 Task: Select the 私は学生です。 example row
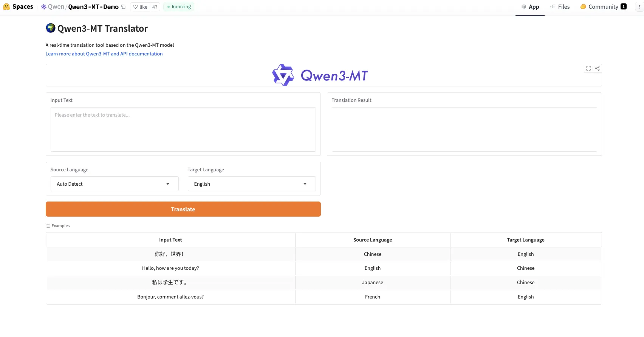pyautogui.click(x=324, y=283)
